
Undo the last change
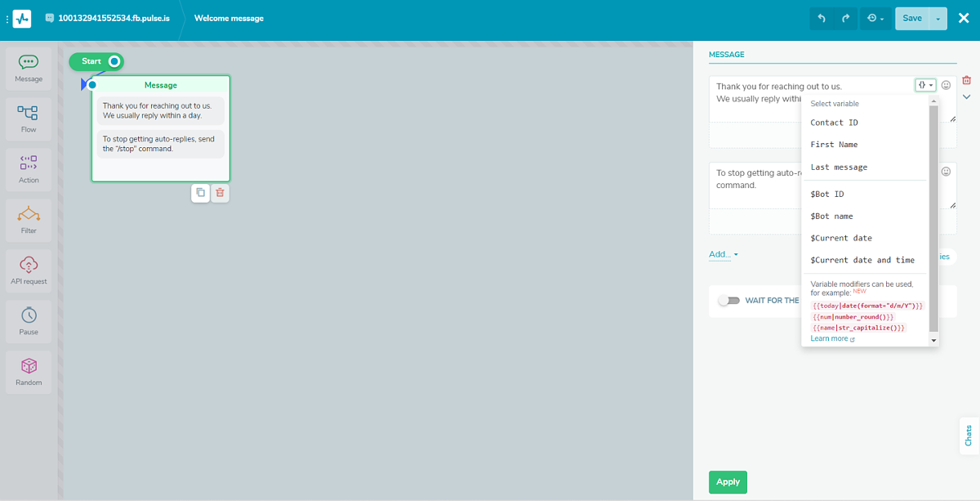point(821,17)
